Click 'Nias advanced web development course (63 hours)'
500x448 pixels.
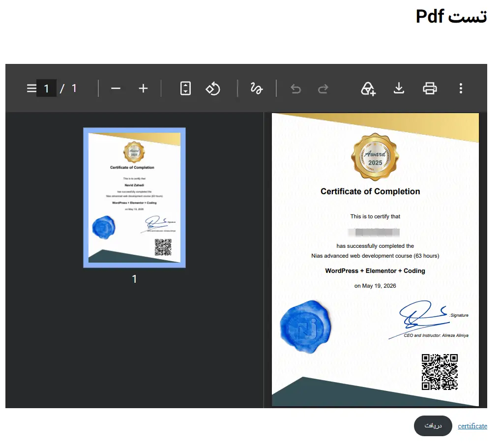(375, 256)
